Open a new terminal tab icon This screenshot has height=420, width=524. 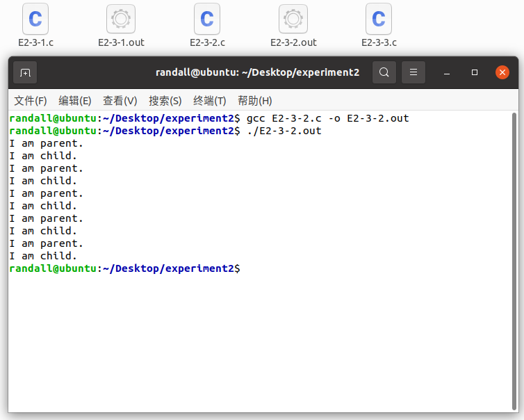(x=25, y=72)
